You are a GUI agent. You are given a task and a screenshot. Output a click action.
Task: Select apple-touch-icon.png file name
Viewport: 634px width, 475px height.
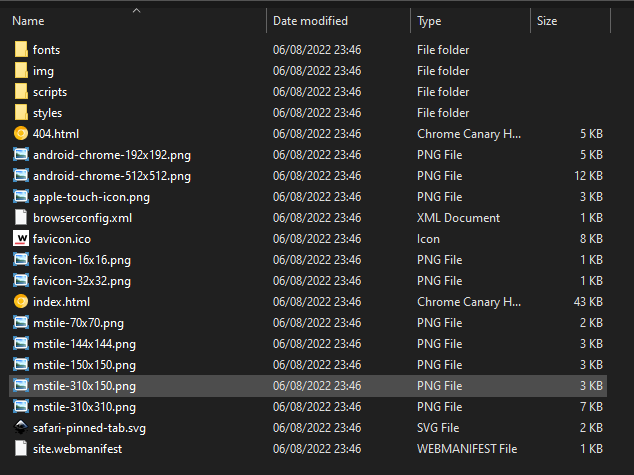click(91, 197)
